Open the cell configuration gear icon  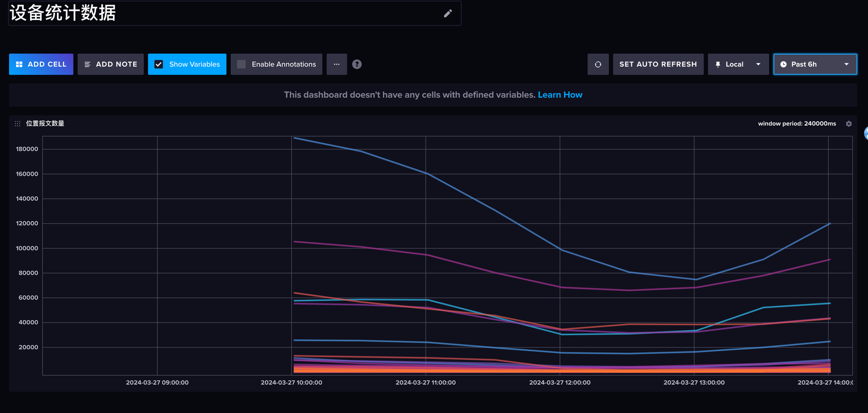coord(849,124)
